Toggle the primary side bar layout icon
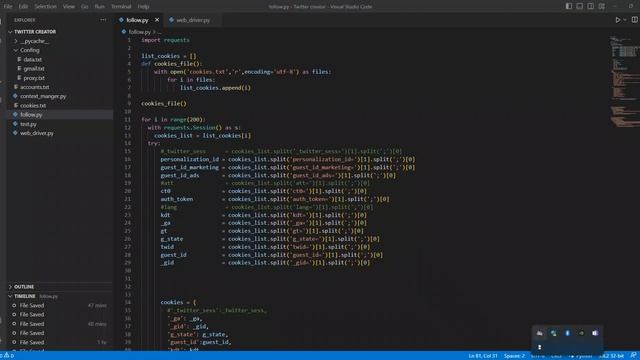Viewport: 640px width, 360px height. [569, 6]
